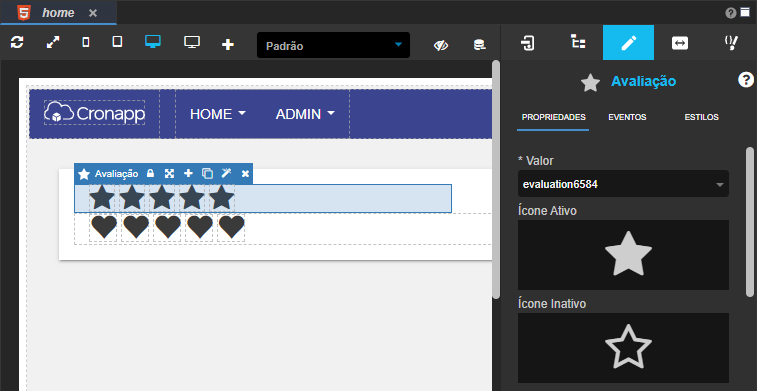Toggle hidden elements visibility eye icon
This screenshot has width=757, height=391.
coord(441,45)
